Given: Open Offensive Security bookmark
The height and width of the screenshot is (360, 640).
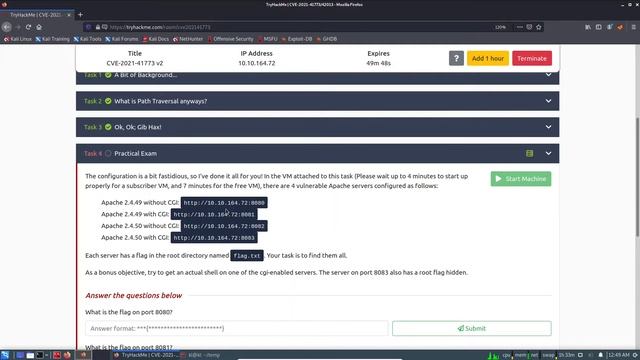Looking at the screenshot, I should pyautogui.click(x=231, y=39).
